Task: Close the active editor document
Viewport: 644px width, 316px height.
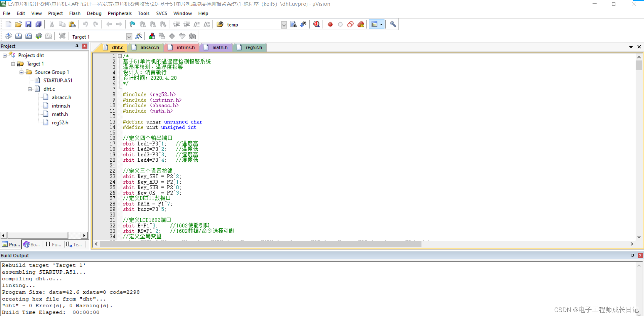Action: tap(639, 47)
